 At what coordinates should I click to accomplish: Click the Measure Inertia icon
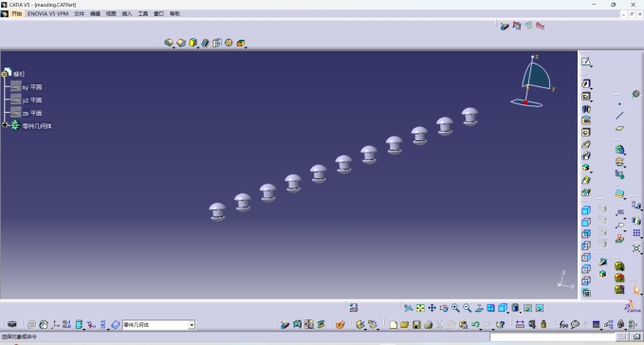[x=543, y=325]
